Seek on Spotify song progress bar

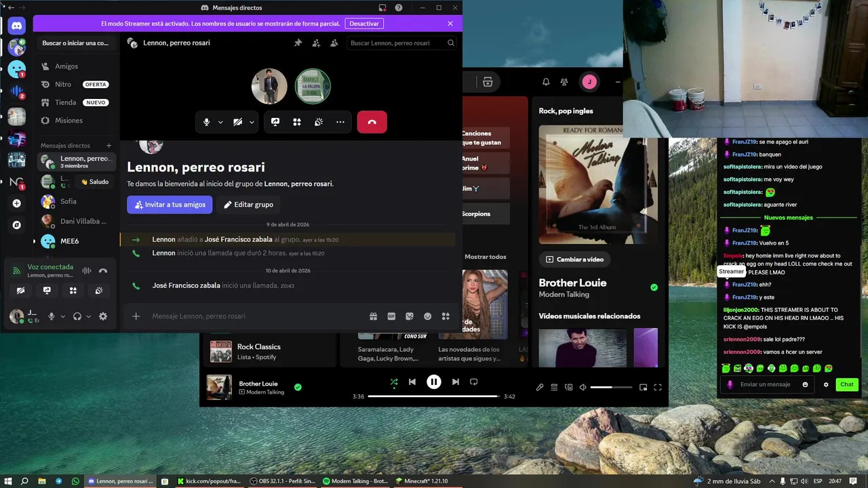point(434,396)
